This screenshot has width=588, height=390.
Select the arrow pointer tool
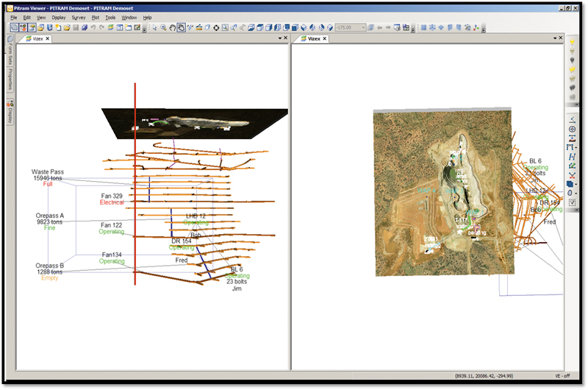154,28
